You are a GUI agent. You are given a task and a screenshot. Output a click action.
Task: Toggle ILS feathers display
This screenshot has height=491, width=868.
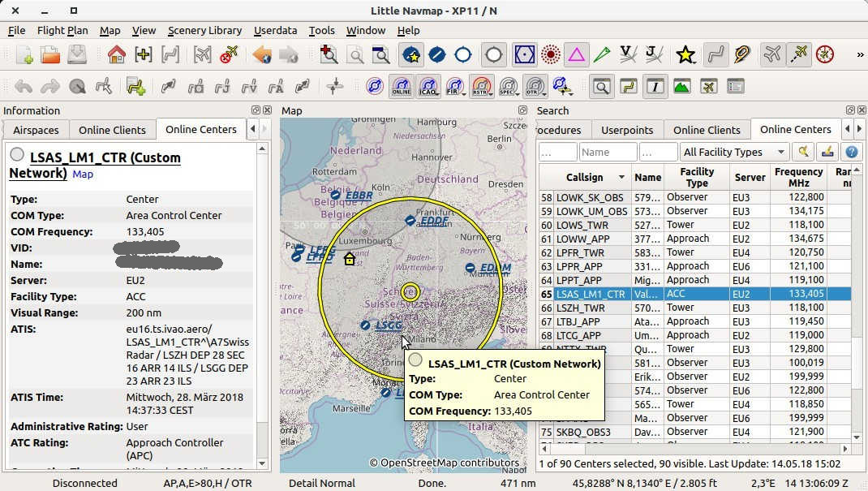pyautogui.click(x=602, y=55)
